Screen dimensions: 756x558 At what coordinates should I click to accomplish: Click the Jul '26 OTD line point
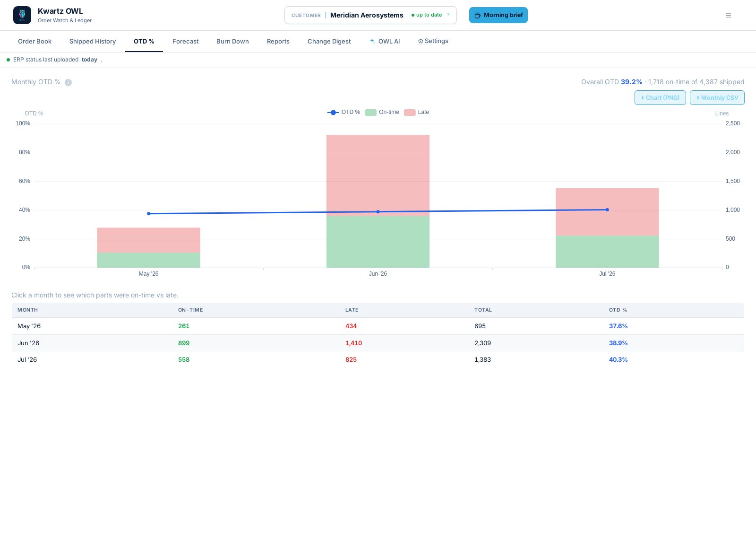(x=607, y=210)
